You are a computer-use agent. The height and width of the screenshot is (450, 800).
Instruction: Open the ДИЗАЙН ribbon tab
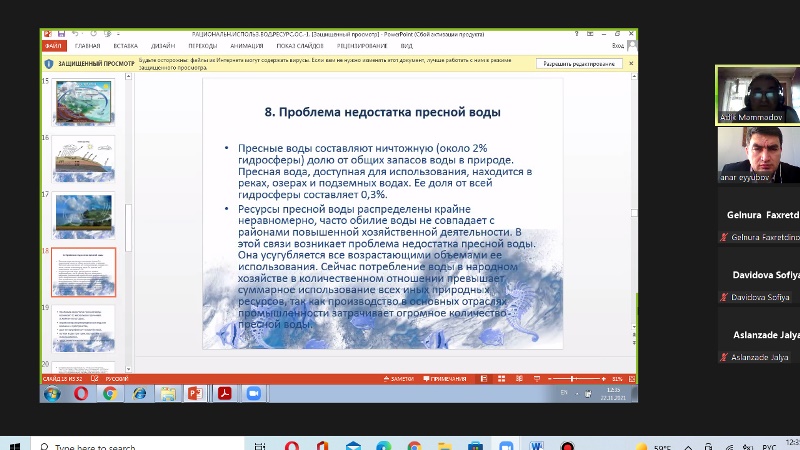click(163, 46)
